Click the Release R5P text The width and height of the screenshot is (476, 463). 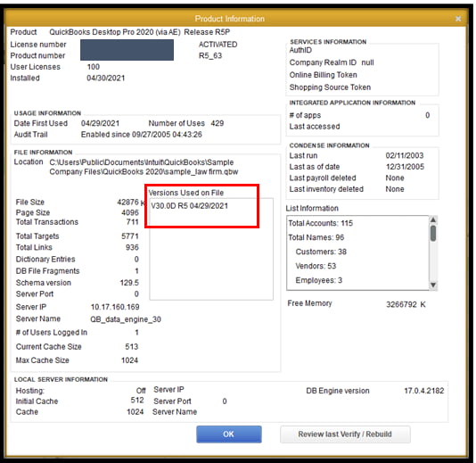(x=207, y=32)
